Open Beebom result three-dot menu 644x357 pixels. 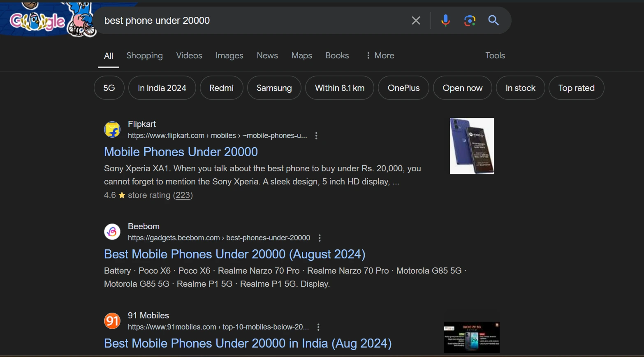[320, 238]
